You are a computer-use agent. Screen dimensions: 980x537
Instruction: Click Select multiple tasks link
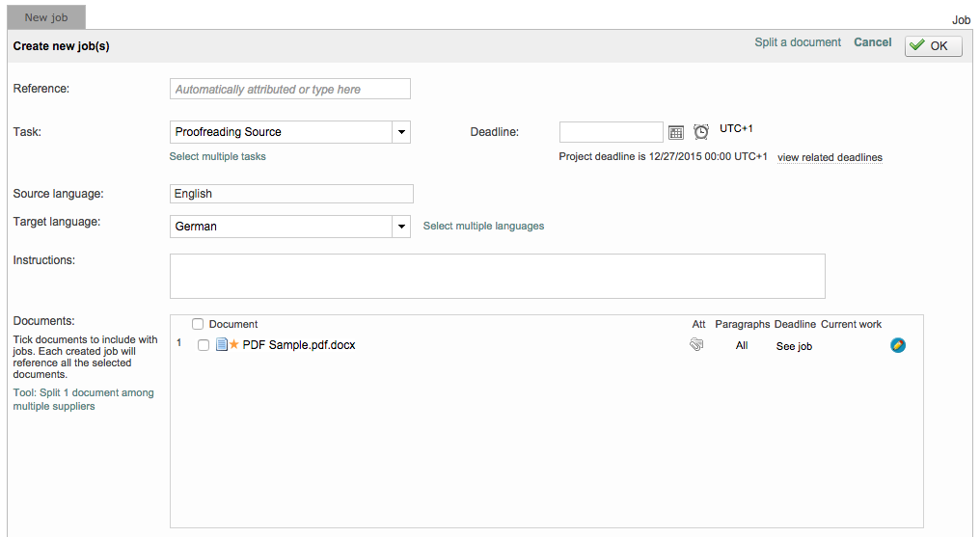click(218, 156)
